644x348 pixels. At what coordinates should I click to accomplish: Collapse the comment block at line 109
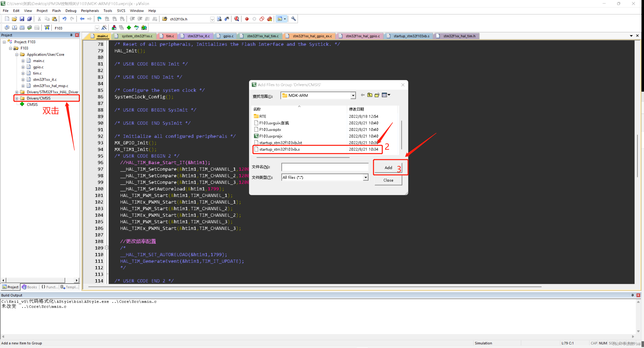[107, 248]
